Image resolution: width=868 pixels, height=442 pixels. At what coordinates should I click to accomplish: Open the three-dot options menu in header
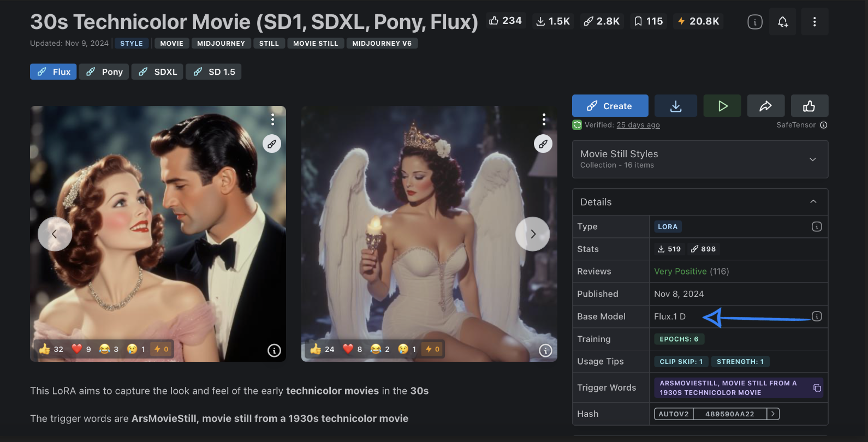pos(815,22)
